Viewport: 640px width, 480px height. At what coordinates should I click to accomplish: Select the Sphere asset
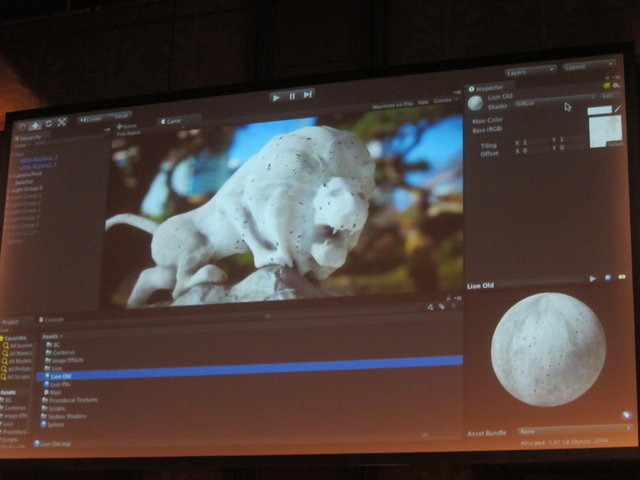[53, 424]
